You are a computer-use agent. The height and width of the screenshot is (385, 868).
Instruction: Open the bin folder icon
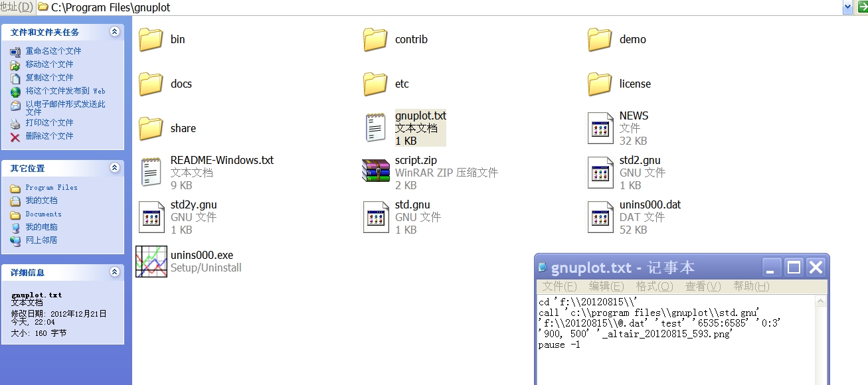151,39
